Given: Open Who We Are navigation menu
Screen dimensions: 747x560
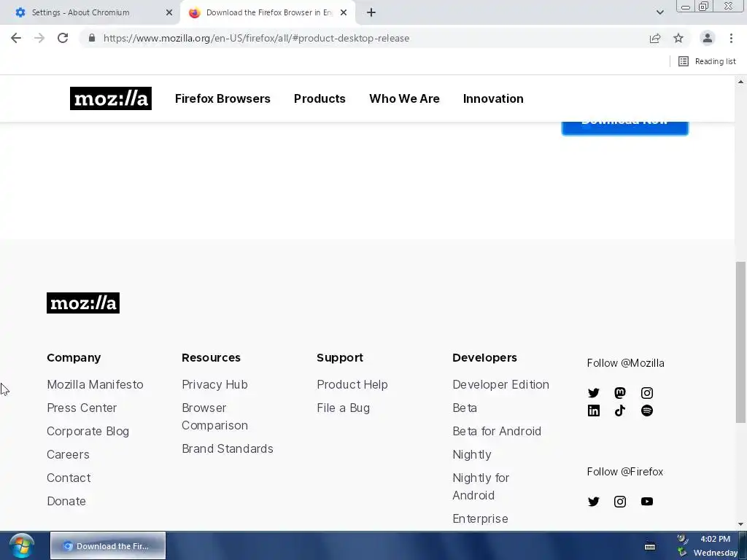Looking at the screenshot, I should [404, 98].
